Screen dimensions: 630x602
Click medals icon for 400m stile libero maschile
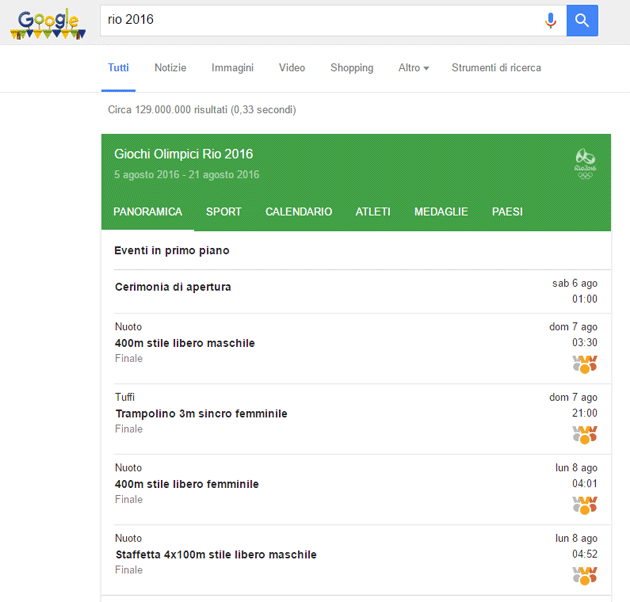pyautogui.click(x=585, y=364)
